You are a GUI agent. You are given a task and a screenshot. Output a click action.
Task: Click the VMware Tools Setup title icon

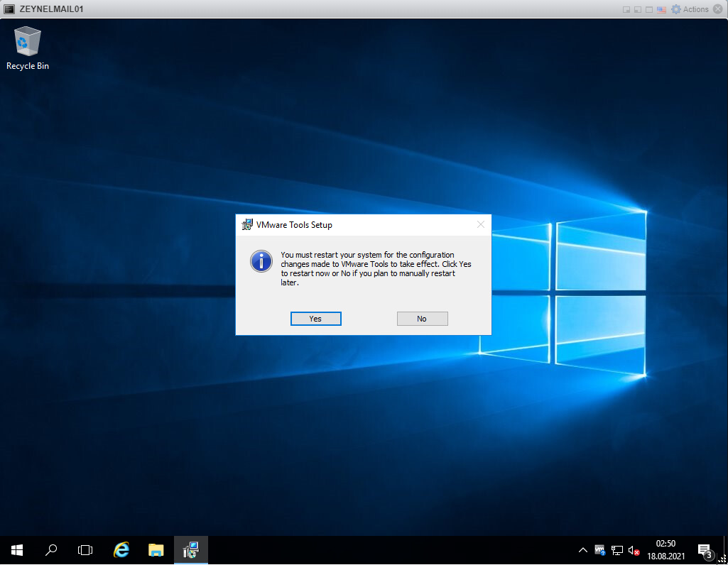tap(247, 224)
